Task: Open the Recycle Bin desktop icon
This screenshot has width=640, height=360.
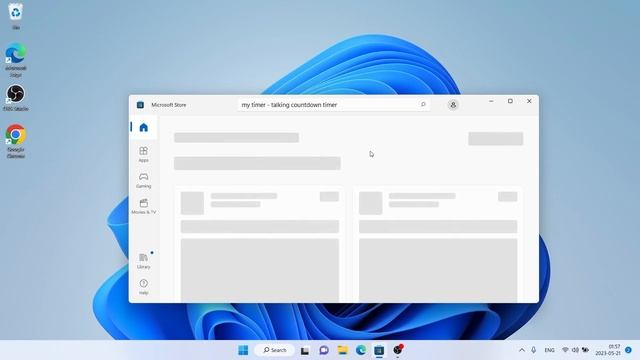Action: (16, 16)
